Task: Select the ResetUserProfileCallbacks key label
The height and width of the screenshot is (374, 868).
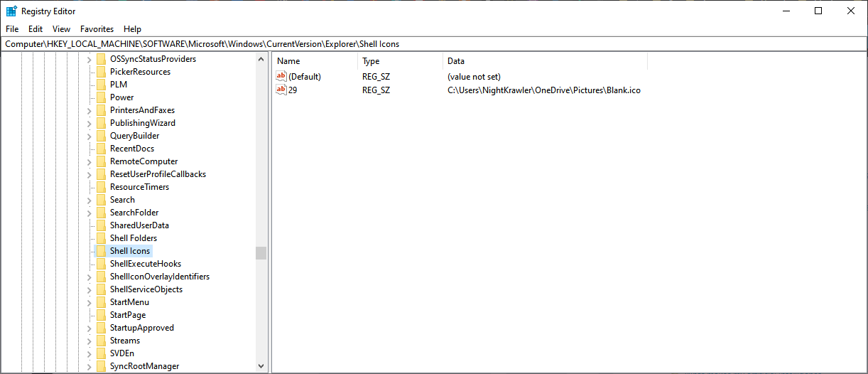Action: pyautogui.click(x=158, y=174)
